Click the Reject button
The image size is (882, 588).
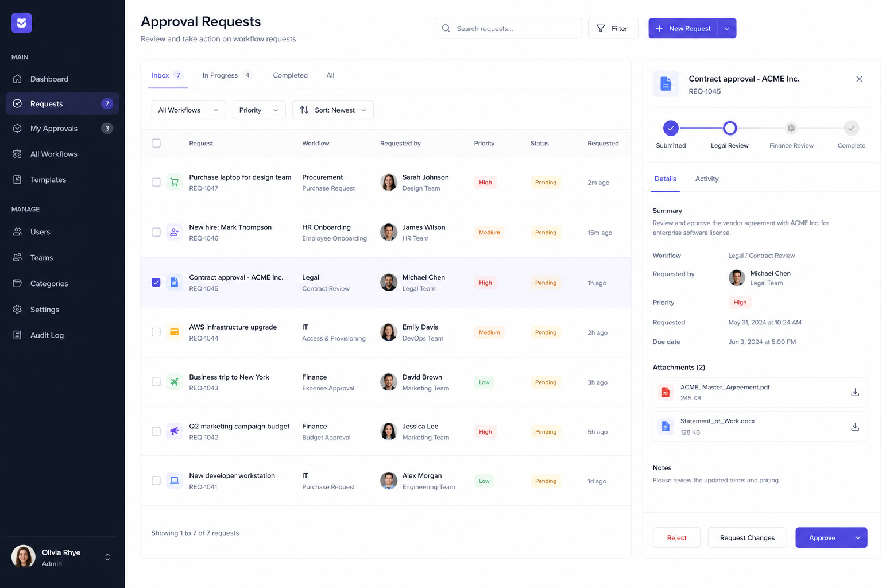(x=676, y=538)
